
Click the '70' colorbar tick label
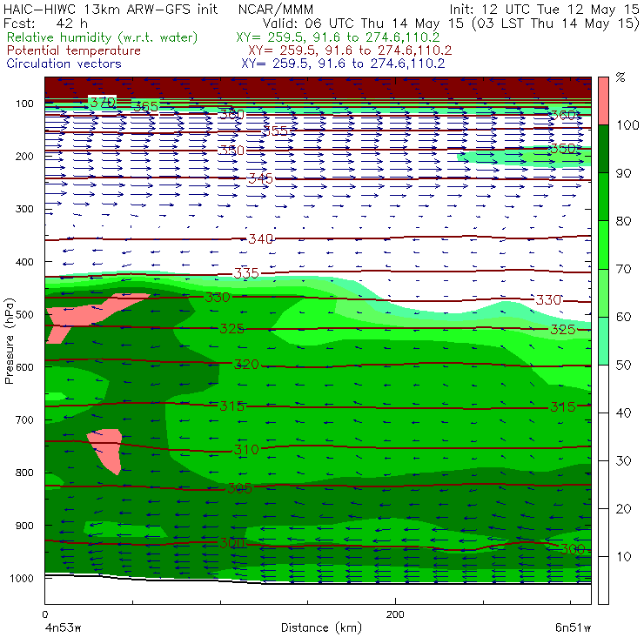point(623,269)
